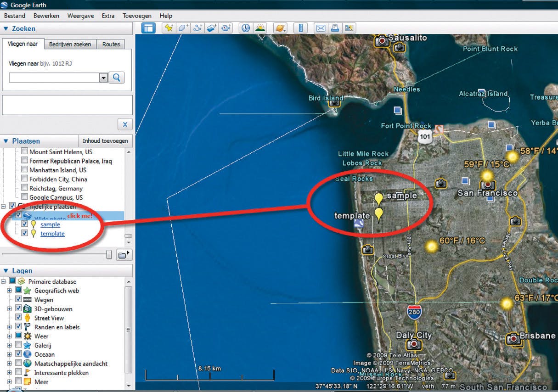This screenshot has width=558, height=392.
Task: Enable the Interessante plekken layer checkbox
Action: point(18,372)
